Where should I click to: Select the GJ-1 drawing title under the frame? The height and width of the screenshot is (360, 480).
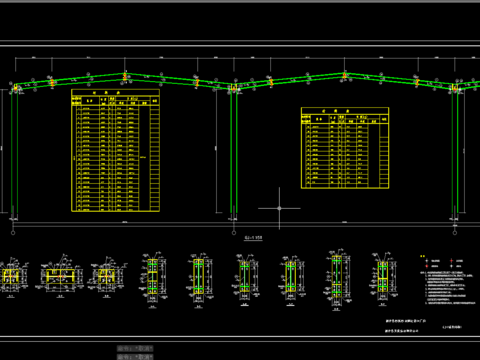point(253,238)
